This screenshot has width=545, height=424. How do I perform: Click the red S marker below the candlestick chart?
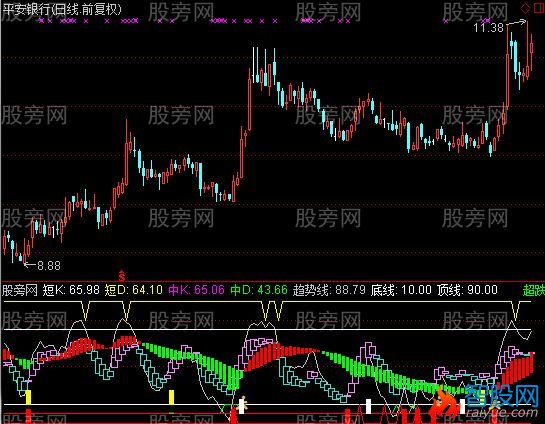pyautogui.click(x=122, y=276)
